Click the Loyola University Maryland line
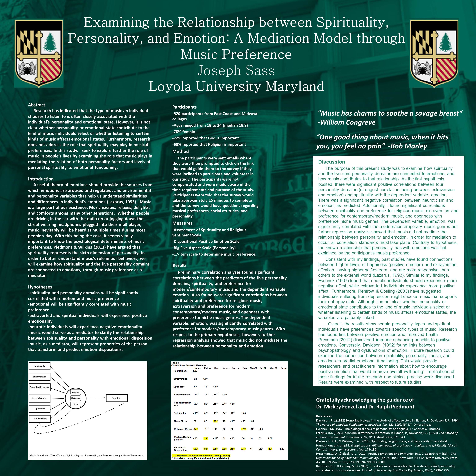The width and height of the screenshot is (476, 476). 236,86
